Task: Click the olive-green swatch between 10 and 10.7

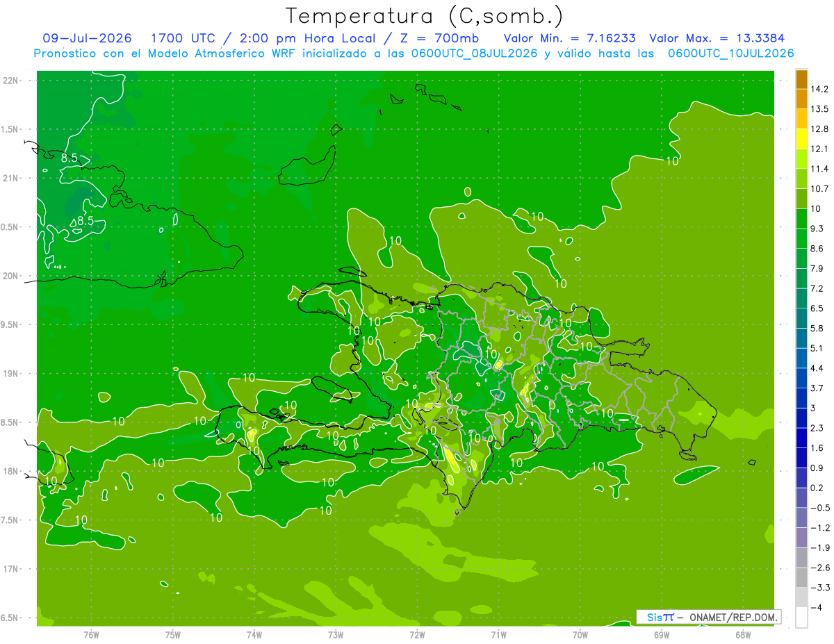Action: pos(801,199)
